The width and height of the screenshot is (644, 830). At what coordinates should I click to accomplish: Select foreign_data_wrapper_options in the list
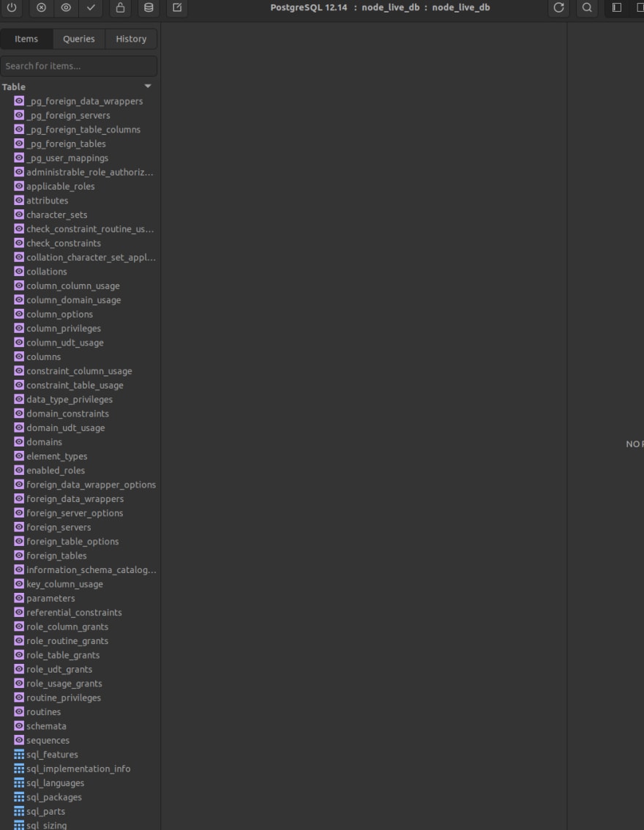click(x=91, y=485)
